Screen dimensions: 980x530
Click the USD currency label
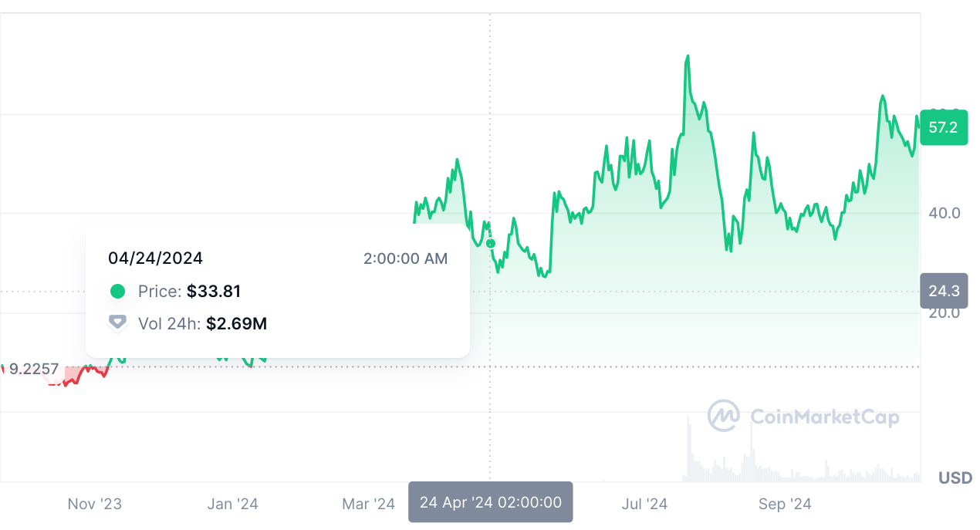click(x=955, y=478)
